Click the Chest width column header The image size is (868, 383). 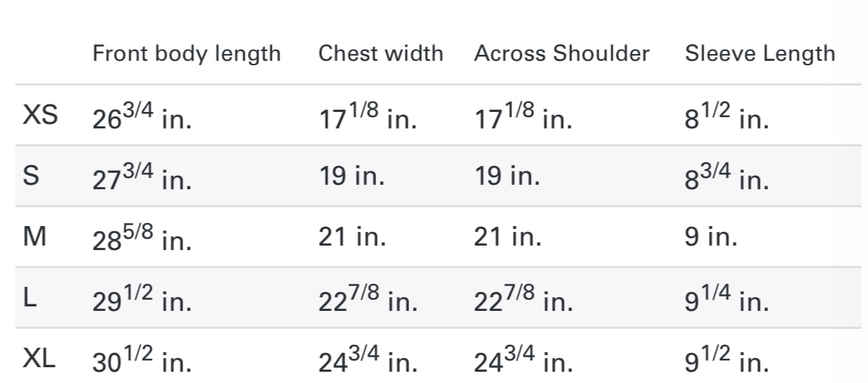(x=381, y=54)
